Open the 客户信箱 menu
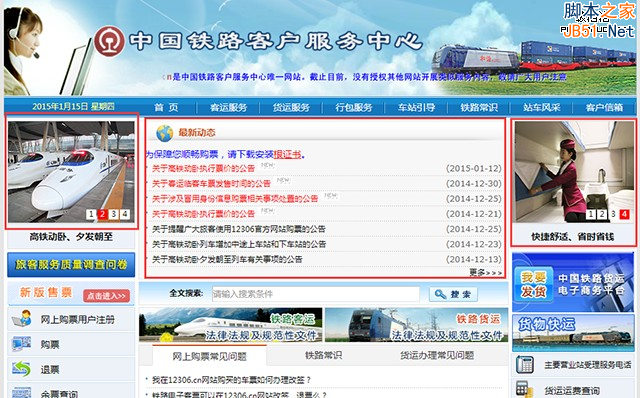Screen dimensions: 640x398 pos(604,107)
